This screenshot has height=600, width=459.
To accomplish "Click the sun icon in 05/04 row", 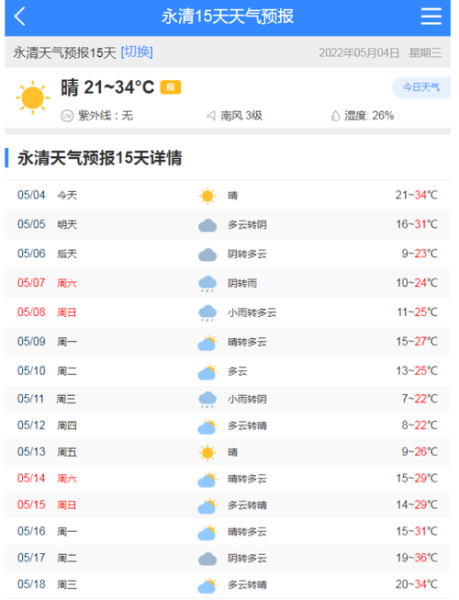I will point(207,196).
